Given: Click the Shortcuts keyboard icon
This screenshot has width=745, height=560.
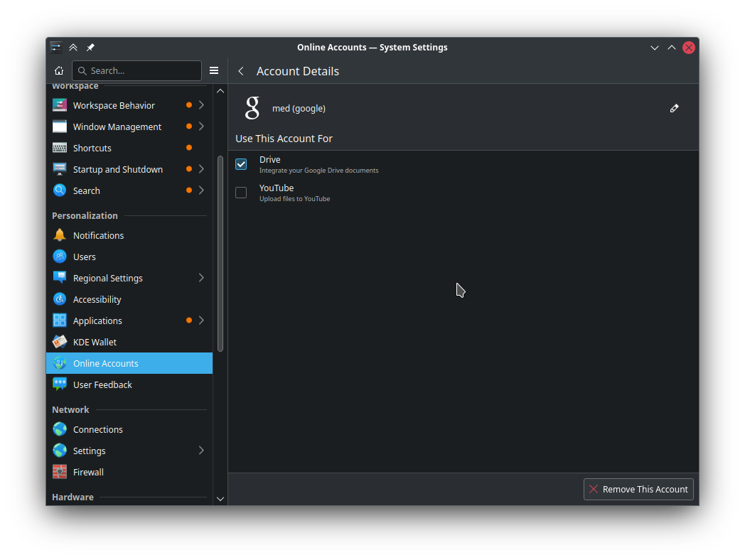Looking at the screenshot, I should [x=60, y=148].
